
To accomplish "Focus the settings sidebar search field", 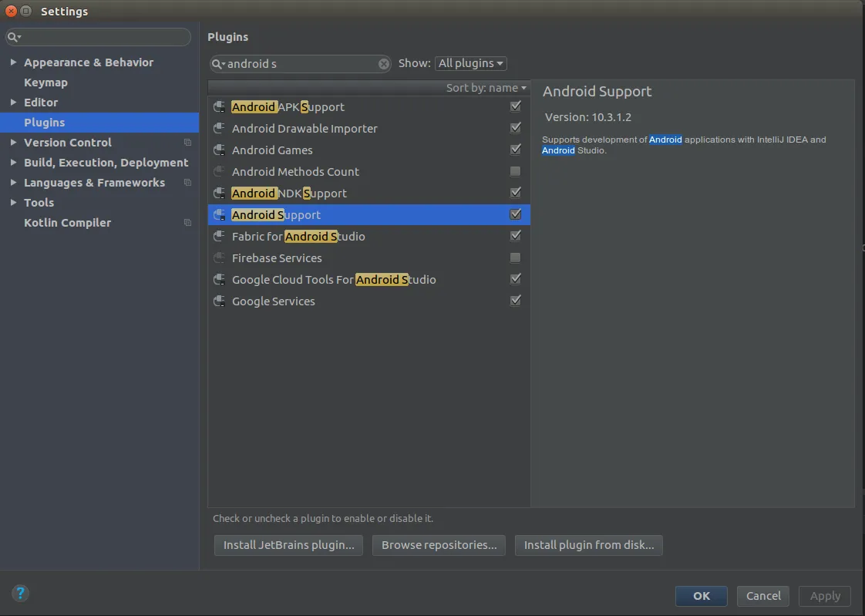I will [x=104, y=37].
